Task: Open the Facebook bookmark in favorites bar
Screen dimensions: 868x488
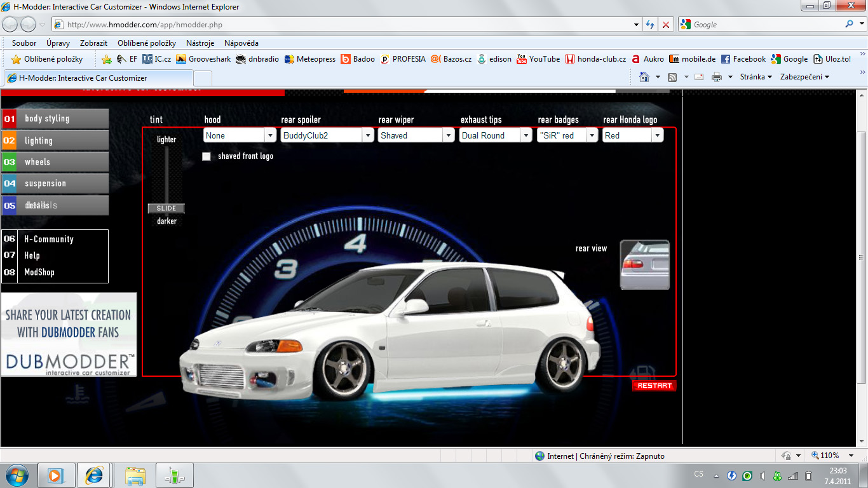Action: point(743,59)
